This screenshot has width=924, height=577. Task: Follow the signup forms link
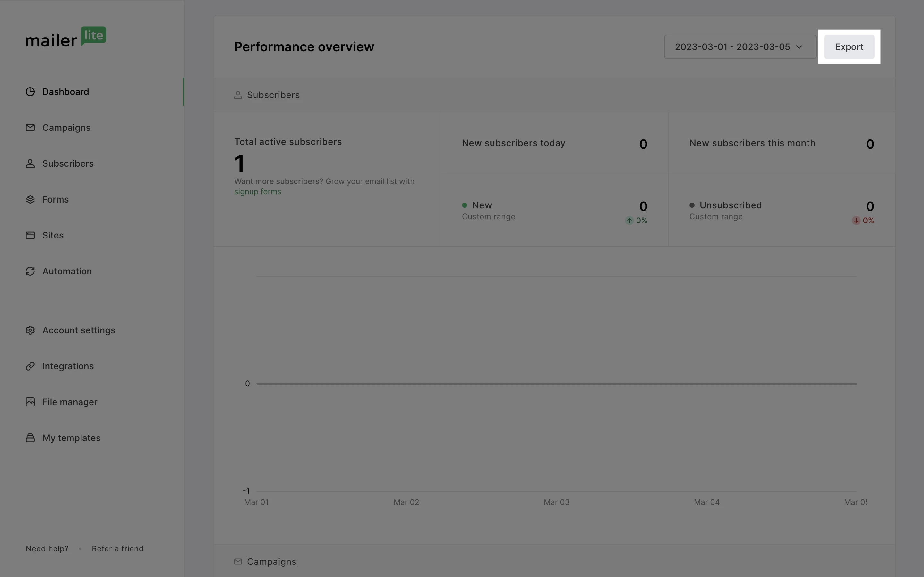coord(257,192)
